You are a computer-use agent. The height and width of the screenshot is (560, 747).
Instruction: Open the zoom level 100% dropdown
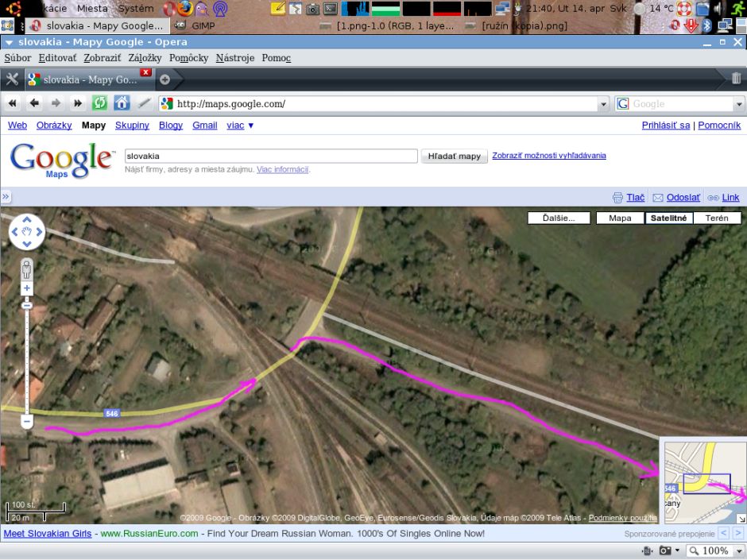[714, 550]
